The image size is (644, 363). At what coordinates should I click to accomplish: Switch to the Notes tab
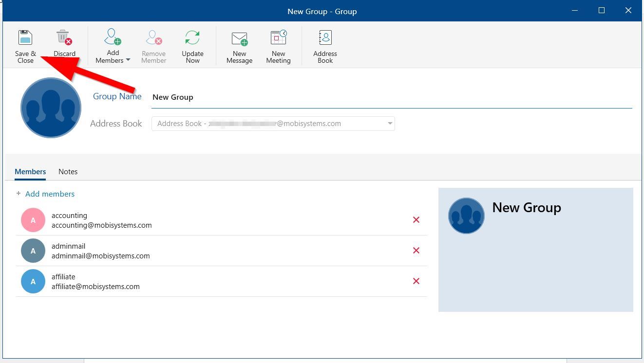click(68, 172)
